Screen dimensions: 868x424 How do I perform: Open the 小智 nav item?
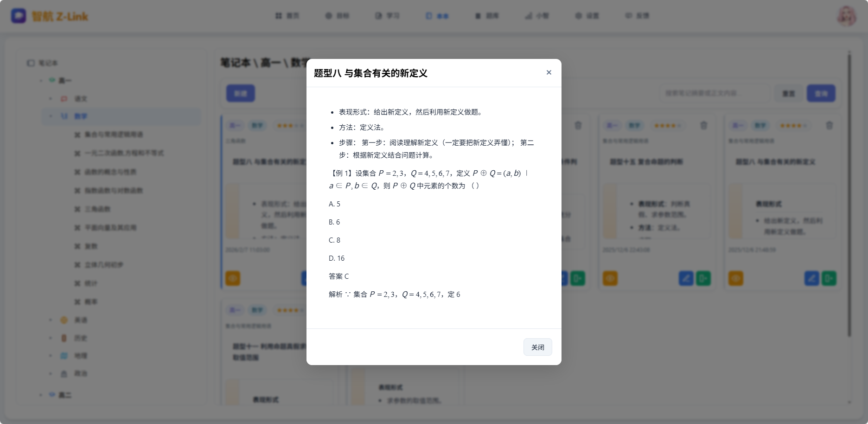537,16
